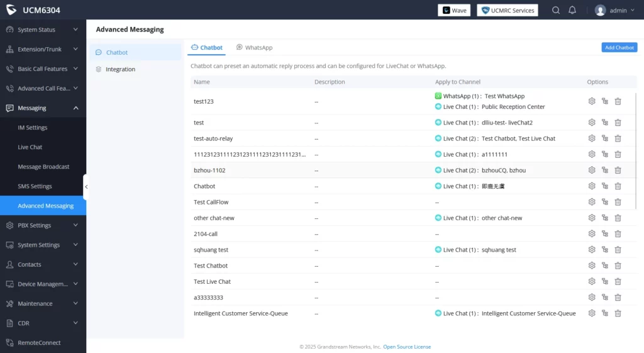Image resolution: width=644 pixels, height=353 pixels.
Task: Collapse the sidebar with the arrow handle
Action: click(86, 187)
